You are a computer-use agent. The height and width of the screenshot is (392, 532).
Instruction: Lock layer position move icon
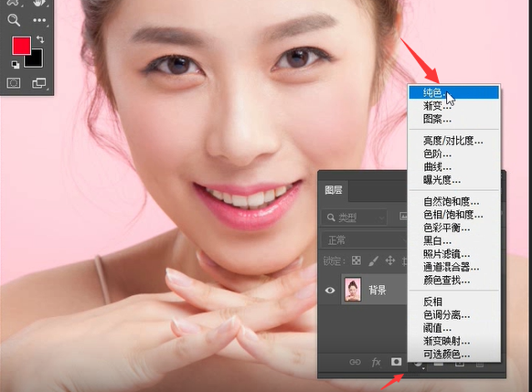pyautogui.click(x=390, y=260)
